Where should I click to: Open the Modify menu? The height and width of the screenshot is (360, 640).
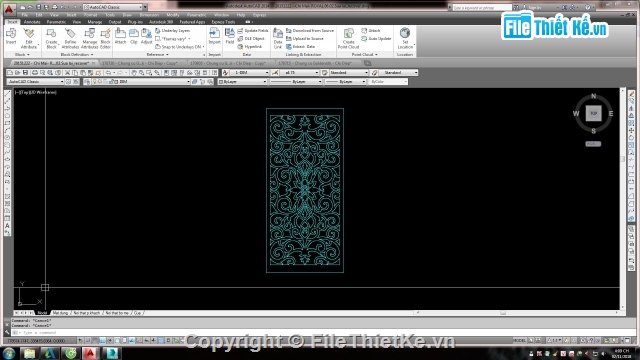click(x=173, y=15)
